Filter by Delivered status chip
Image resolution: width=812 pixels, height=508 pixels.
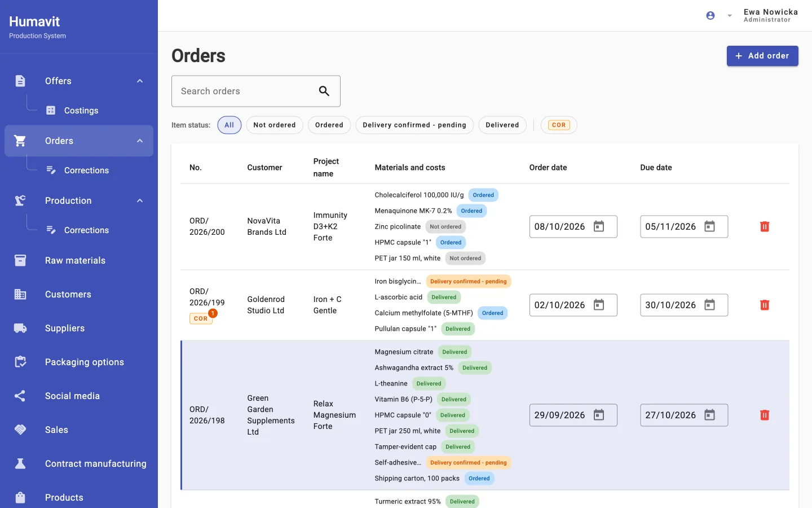502,125
